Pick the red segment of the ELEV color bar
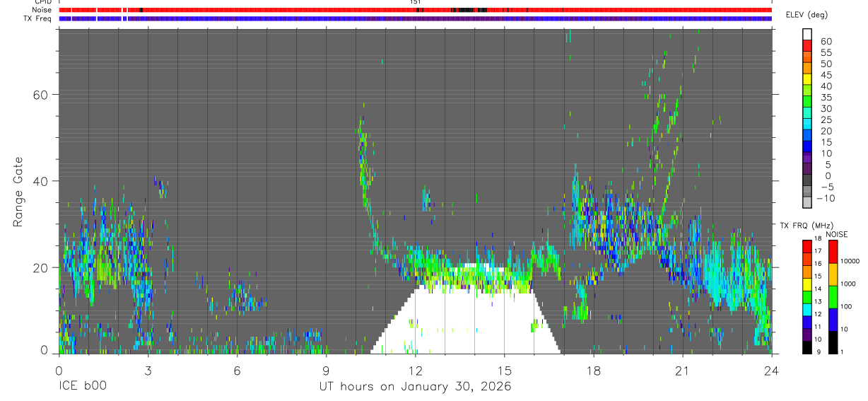The height and width of the screenshot is (401, 868). [x=807, y=45]
